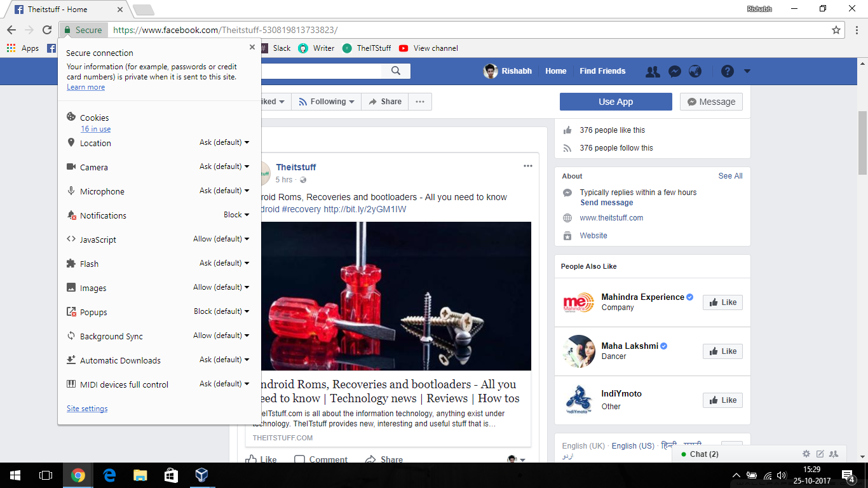Screen dimensions: 868x488
Task: Open the Notifications Block dropdown
Action: pyautogui.click(x=236, y=215)
